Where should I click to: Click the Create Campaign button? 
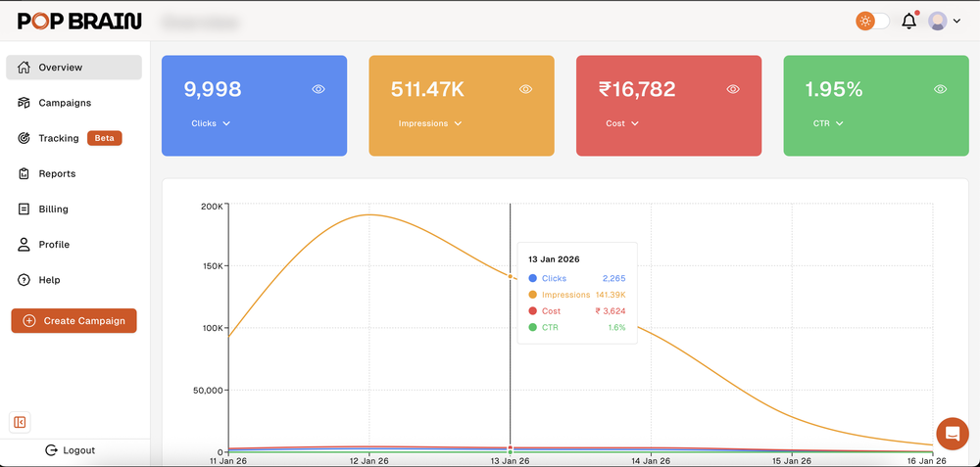point(73,321)
